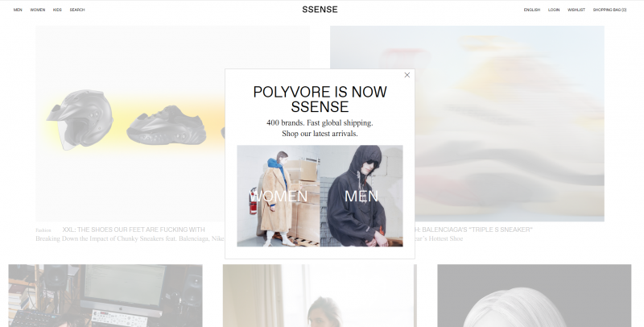644x327 pixels.
Task: Open the SHOPPING BAG (0)
Action: tap(609, 10)
